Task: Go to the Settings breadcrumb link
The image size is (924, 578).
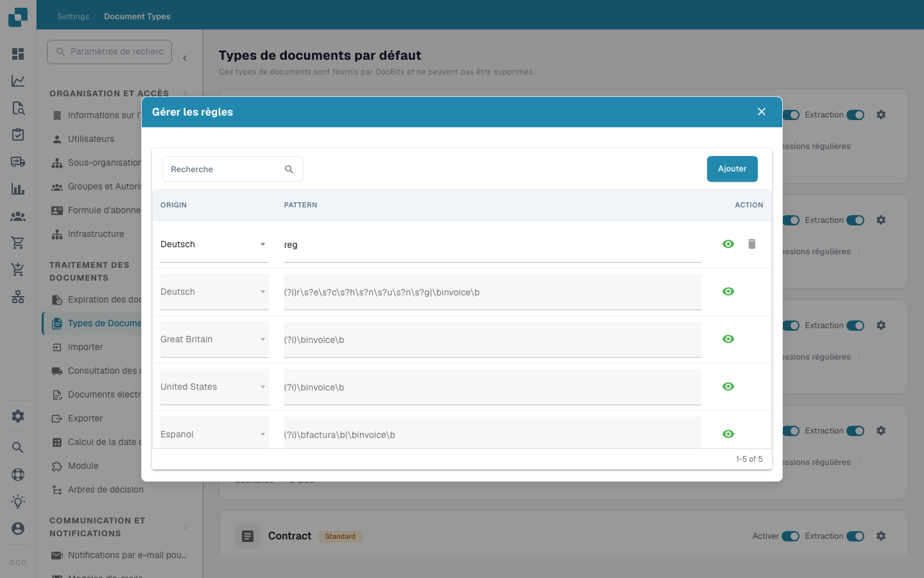Action: click(x=73, y=17)
